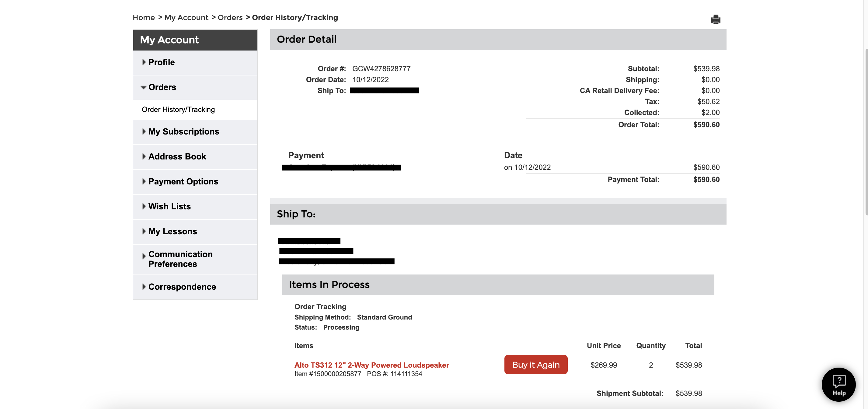Image resolution: width=868 pixels, height=409 pixels.
Task: Click the My Account sidebar header
Action: (169, 40)
